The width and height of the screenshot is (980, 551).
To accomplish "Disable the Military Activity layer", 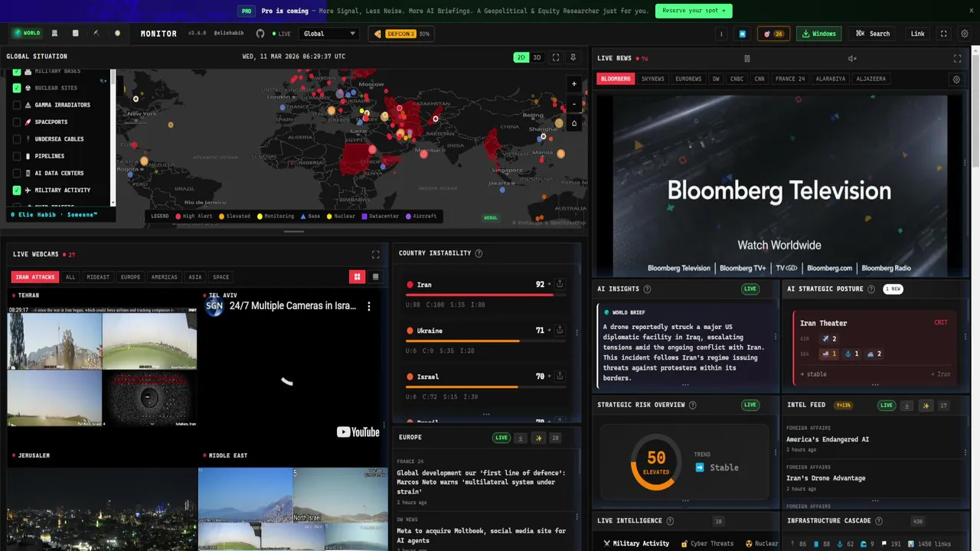I will [17, 190].
